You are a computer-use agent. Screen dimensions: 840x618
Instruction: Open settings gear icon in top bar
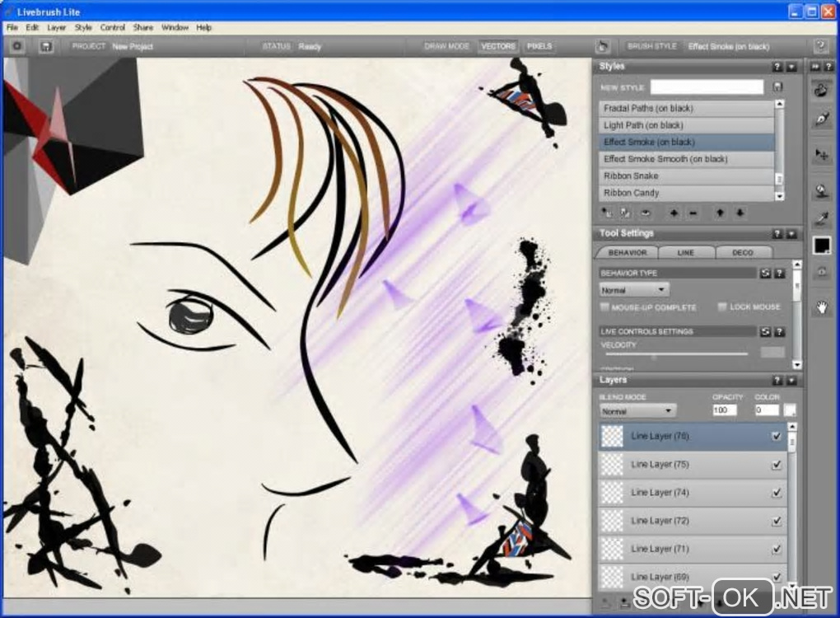[x=16, y=46]
